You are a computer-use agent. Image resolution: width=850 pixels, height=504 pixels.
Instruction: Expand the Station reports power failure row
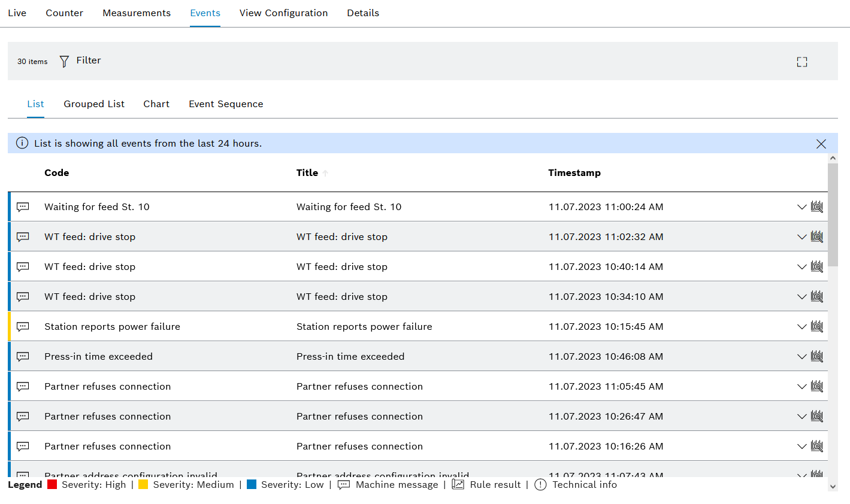tap(801, 327)
